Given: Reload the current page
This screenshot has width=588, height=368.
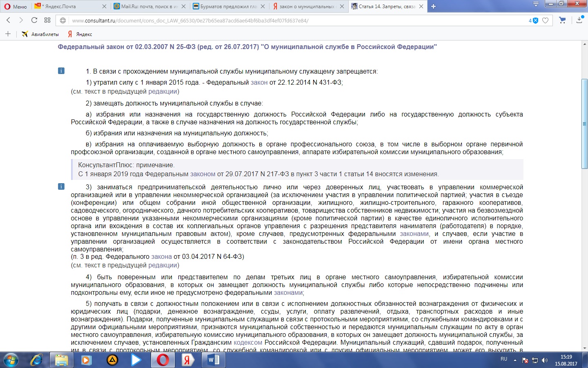Looking at the screenshot, I should 34,20.
